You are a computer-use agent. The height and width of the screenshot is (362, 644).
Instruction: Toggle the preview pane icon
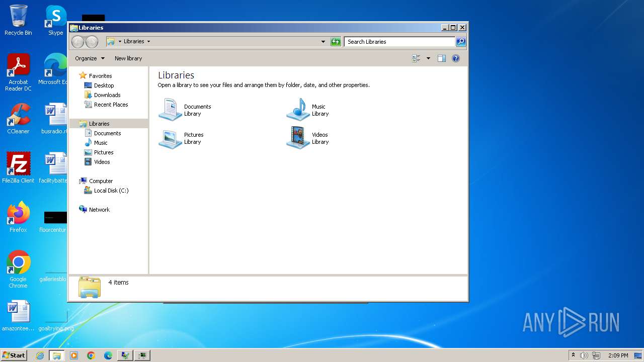click(x=442, y=58)
